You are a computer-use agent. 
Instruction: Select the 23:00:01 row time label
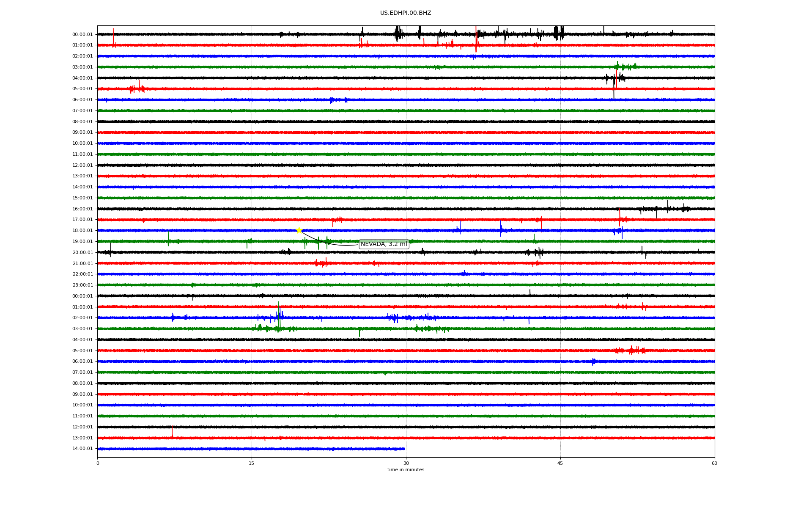click(x=82, y=285)
